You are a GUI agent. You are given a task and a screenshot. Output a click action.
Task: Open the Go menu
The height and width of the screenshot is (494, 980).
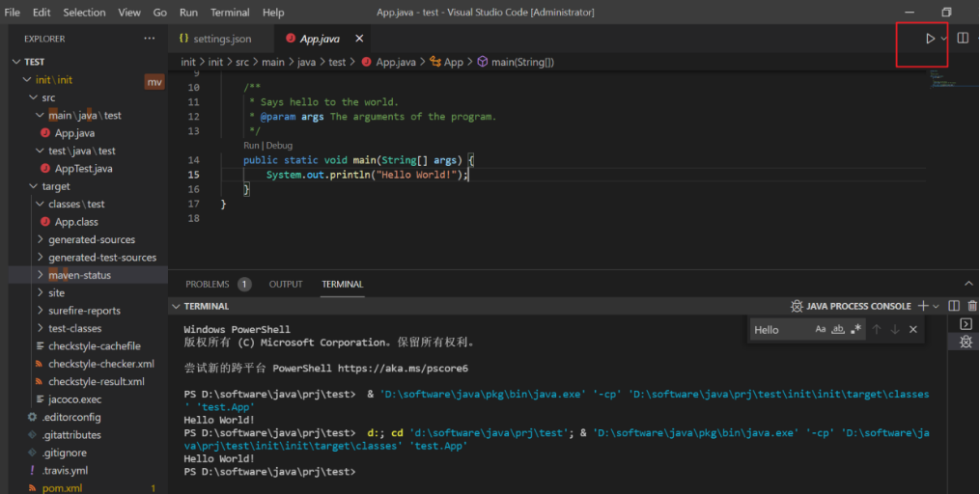coord(160,13)
